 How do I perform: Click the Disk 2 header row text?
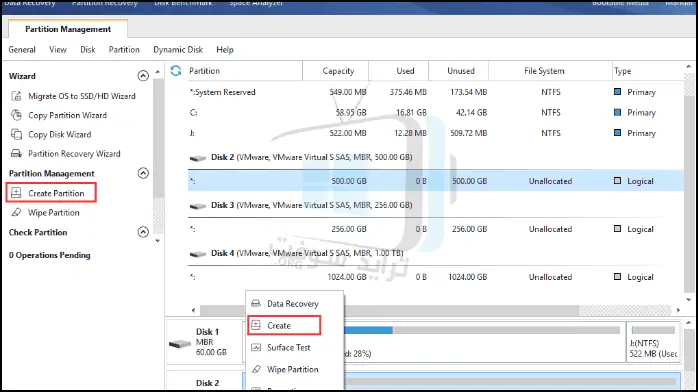(x=312, y=157)
